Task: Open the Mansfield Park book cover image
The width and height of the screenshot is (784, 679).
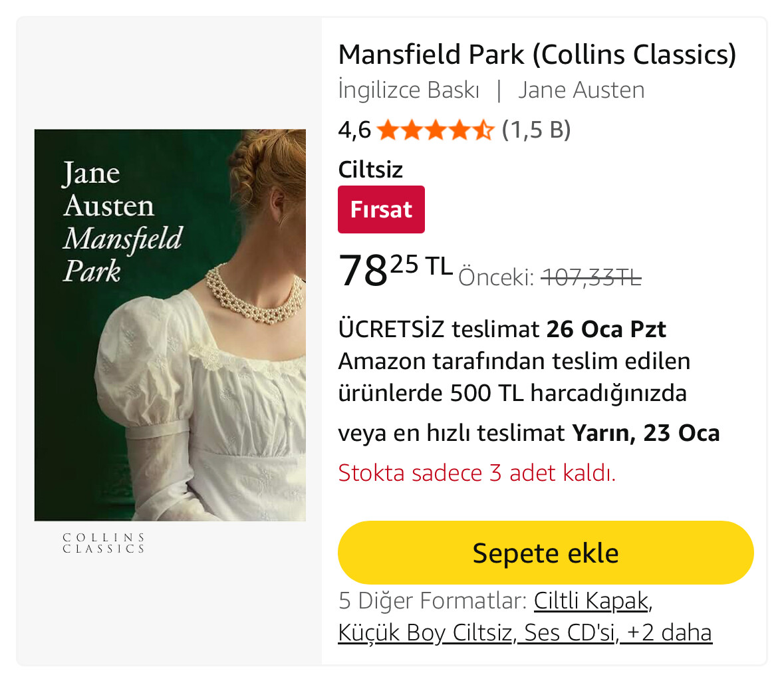Action: 170,325
